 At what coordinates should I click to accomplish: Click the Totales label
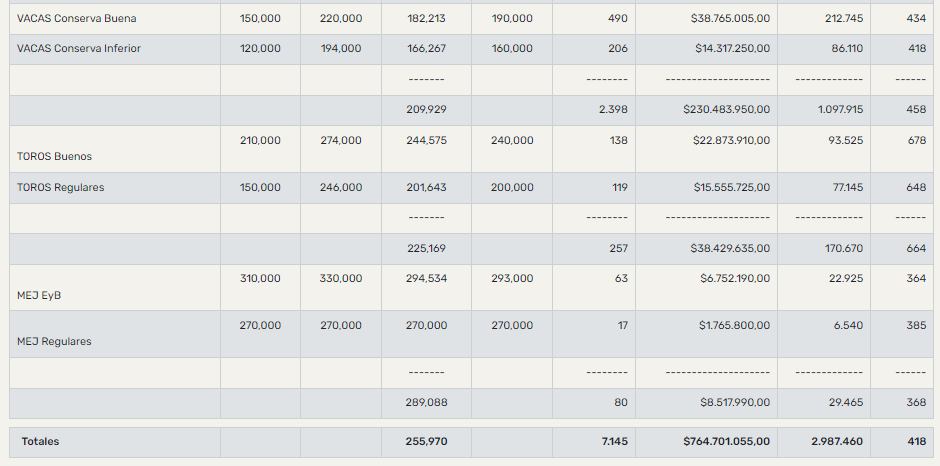tap(41, 441)
